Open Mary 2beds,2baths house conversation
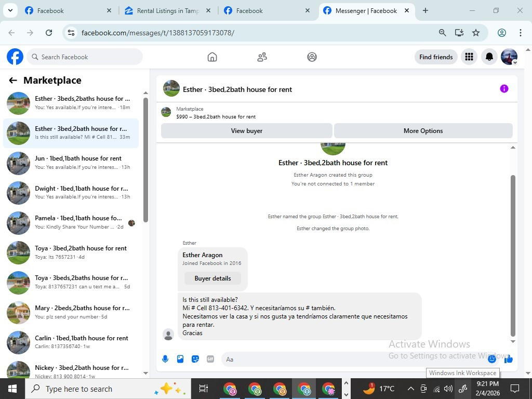532x399 pixels. point(71,312)
